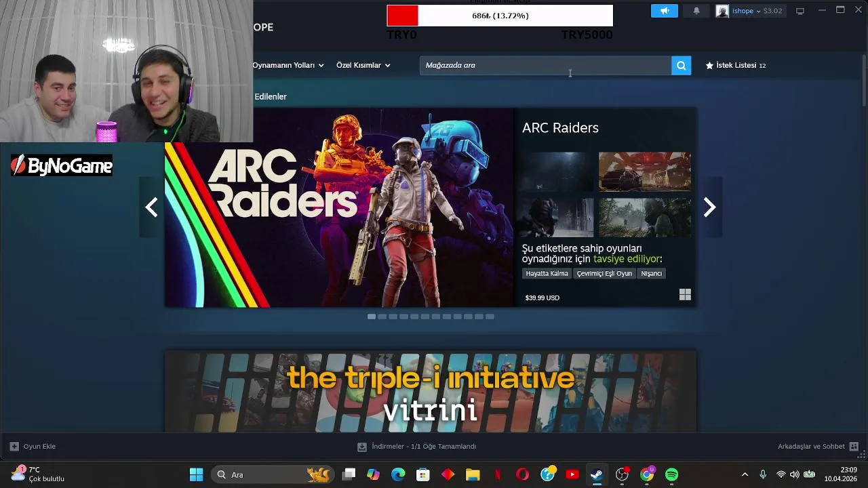Viewport: 868px width, 488px height.
Task: Open İndirmeler downloads status
Action: coord(424,447)
